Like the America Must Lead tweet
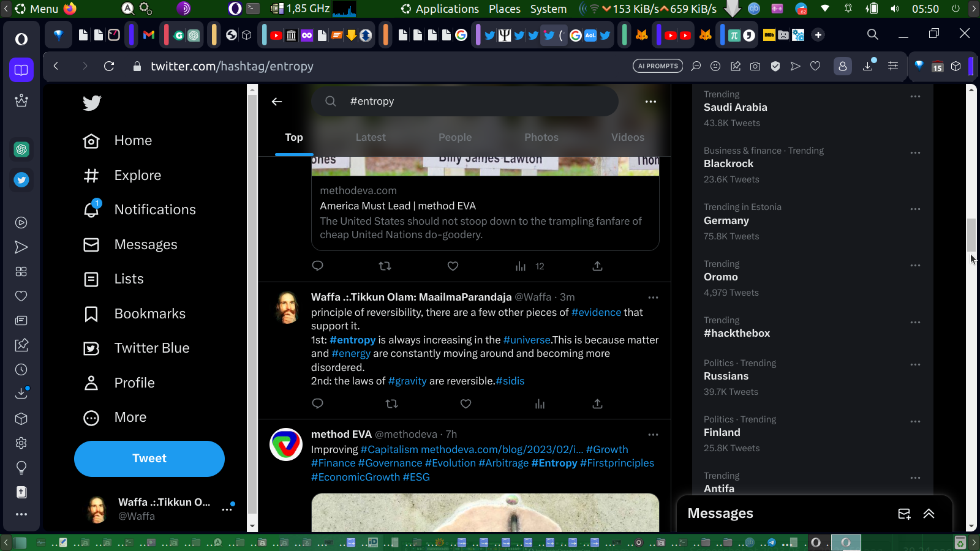The height and width of the screenshot is (551, 980). pos(453,266)
